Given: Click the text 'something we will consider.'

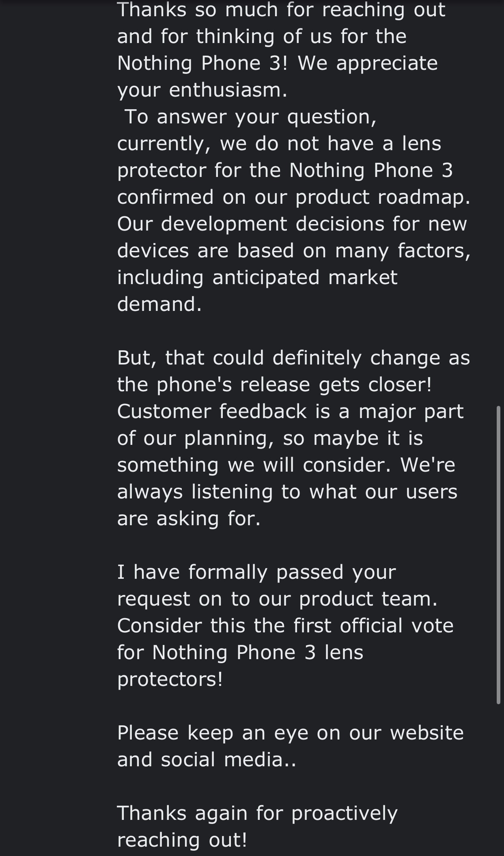Looking at the screenshot, I should (x=254, y=465).
